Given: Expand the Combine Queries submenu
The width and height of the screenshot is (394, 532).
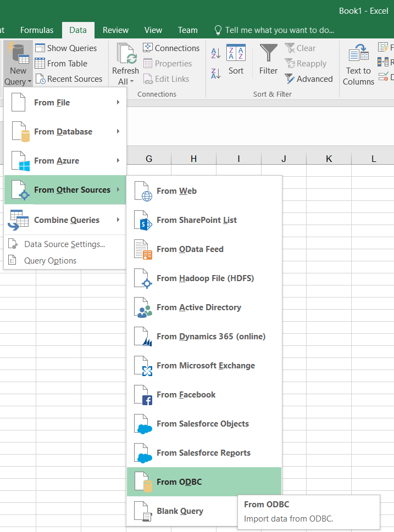Looking at the screenshot, I should [65, 220].
